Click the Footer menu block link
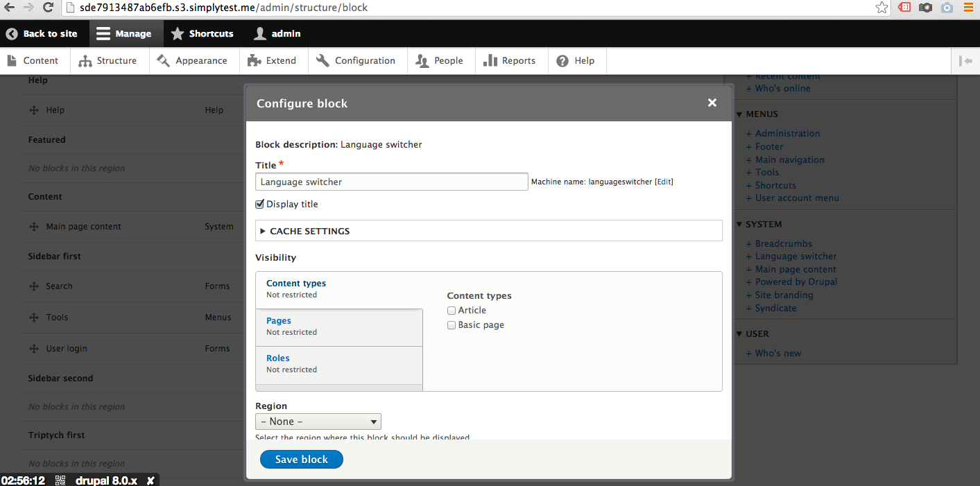980x486 pixels. coord(769,147)
